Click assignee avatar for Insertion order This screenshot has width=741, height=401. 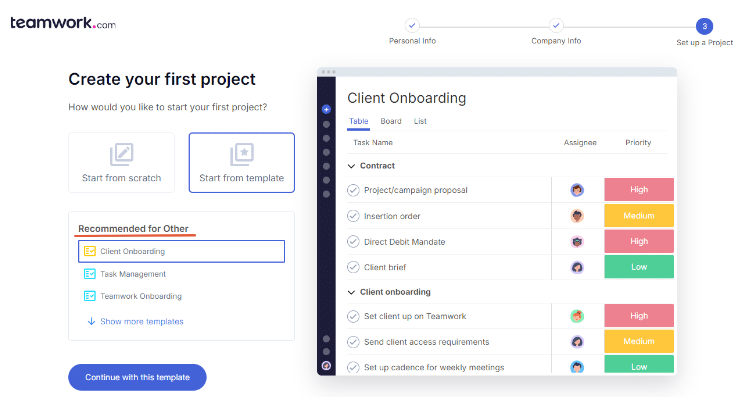click(x=577, y=216)
